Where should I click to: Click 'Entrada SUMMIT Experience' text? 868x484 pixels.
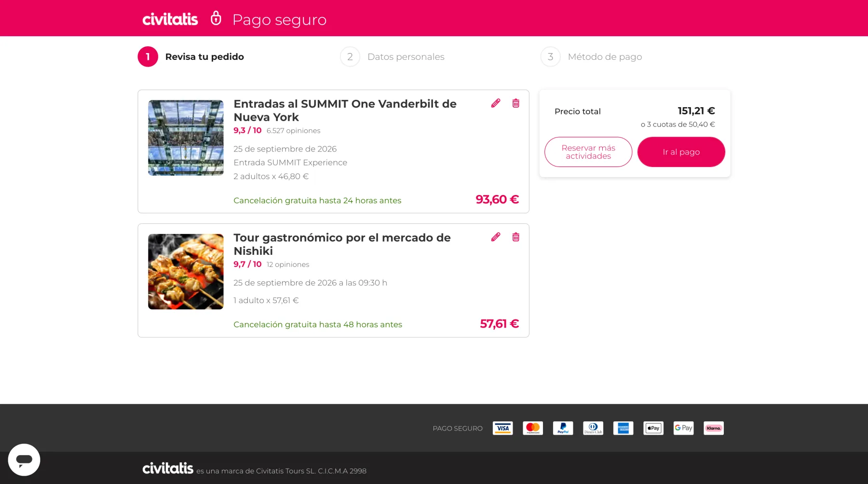290,163
